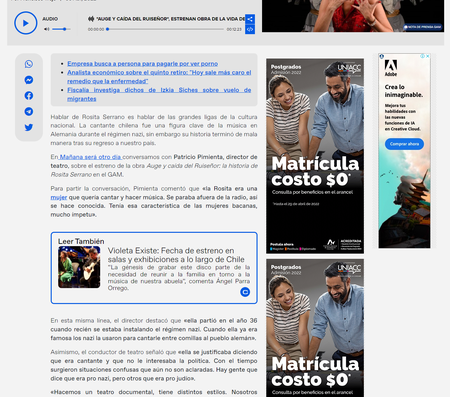Image resolution: width=450 pixels, height=397 pixels.
Task: Close the Adobe ad
Action: [428, 56]
